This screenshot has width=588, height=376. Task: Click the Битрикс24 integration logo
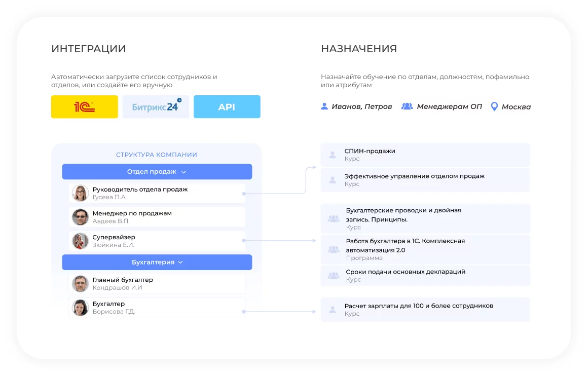(x=156, y=107)
